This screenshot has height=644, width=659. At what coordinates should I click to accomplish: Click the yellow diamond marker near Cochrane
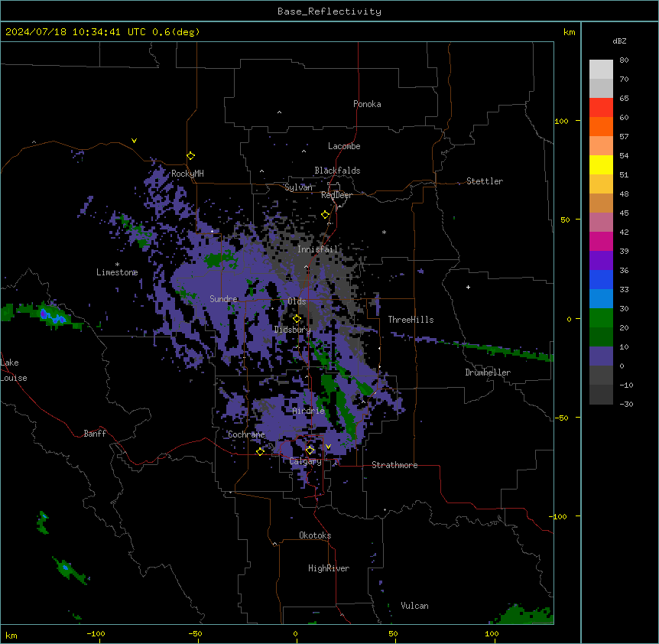pyautogui.click(x=260, y=451)
